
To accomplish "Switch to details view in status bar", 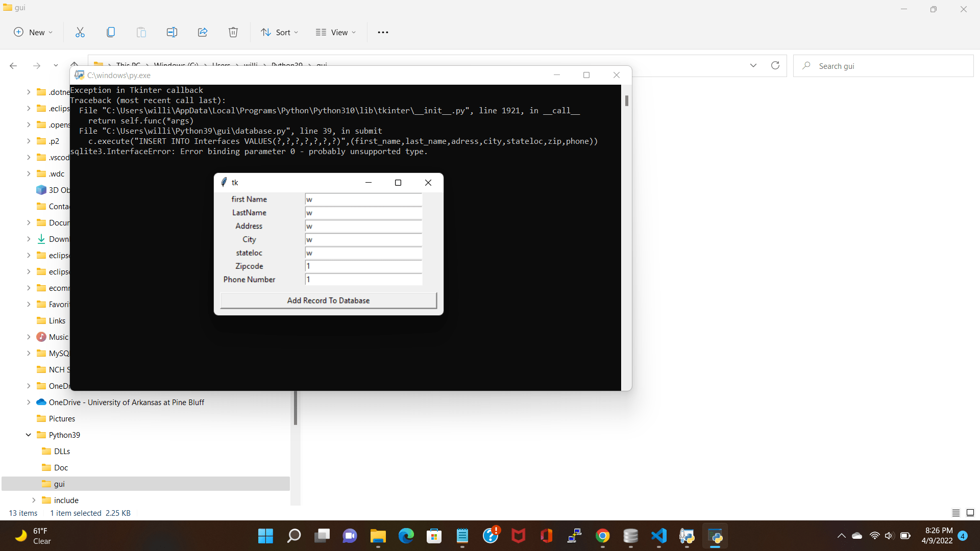I will click(x=955, y=513).
